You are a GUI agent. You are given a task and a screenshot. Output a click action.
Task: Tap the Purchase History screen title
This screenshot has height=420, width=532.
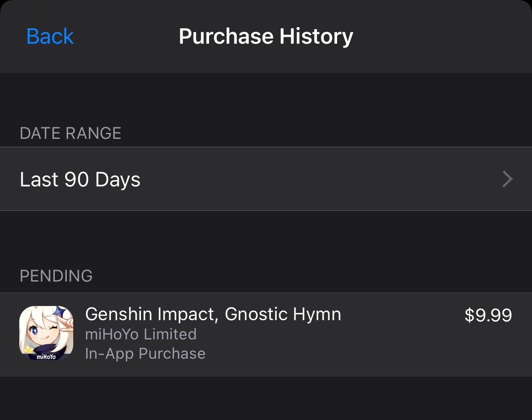(266, 36)
